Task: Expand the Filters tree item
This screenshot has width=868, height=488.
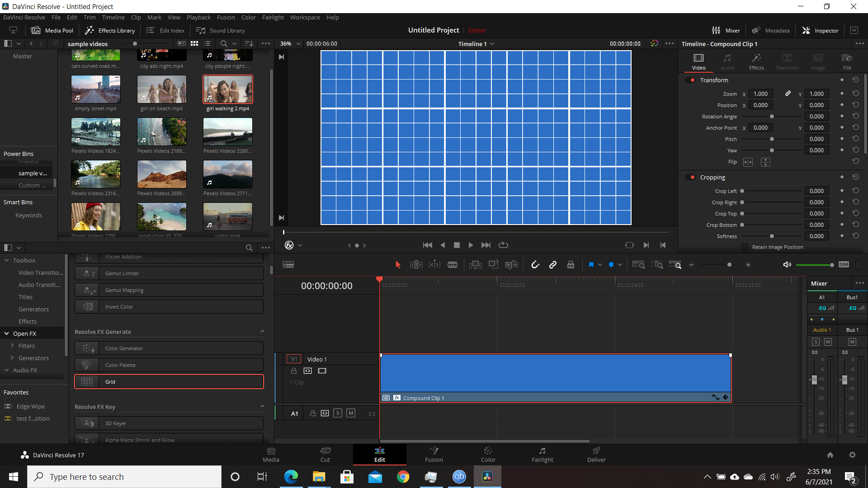Action: 12,346
